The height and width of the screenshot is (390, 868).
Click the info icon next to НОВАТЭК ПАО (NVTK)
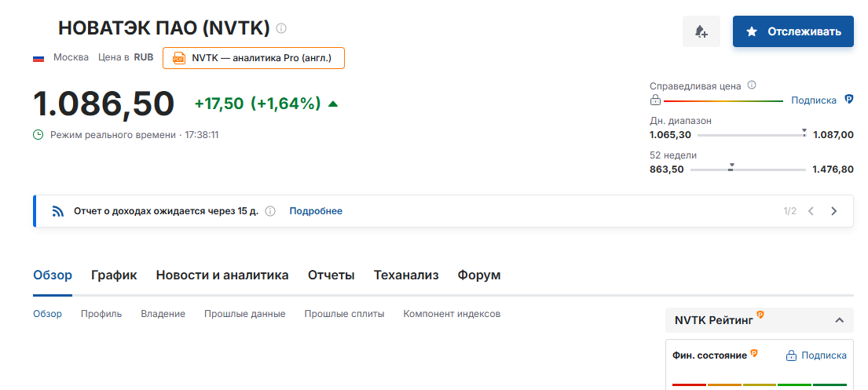(281, 28)
